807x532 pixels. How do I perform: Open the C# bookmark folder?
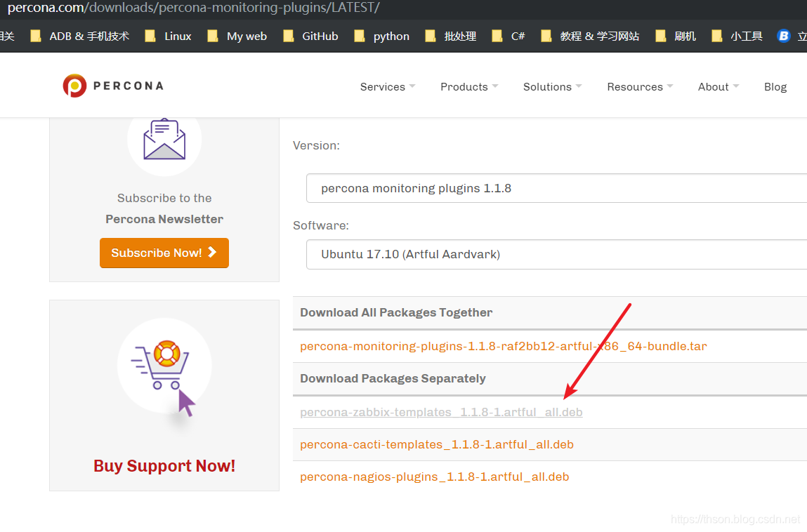pyautogui.click(x=509, y=36)
